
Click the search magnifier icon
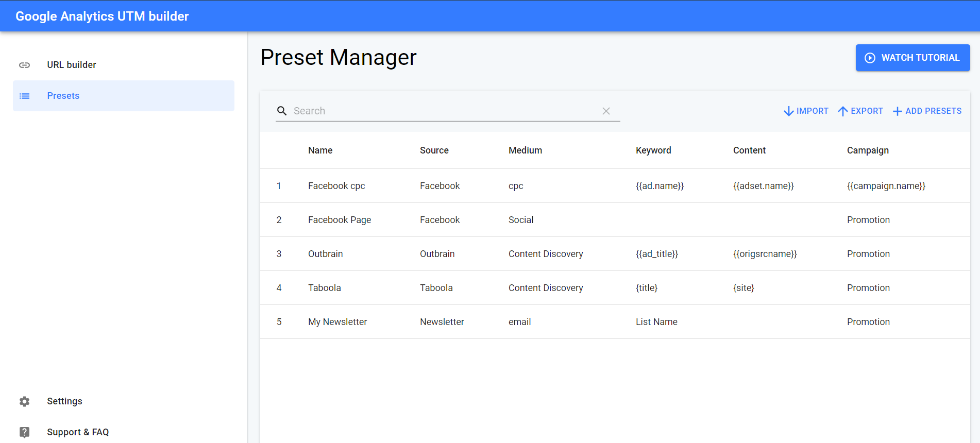[x=282, y=111]
